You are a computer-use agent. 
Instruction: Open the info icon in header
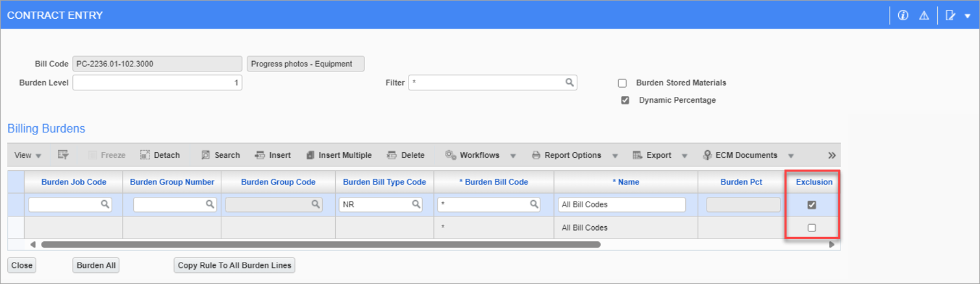[903, 16]
